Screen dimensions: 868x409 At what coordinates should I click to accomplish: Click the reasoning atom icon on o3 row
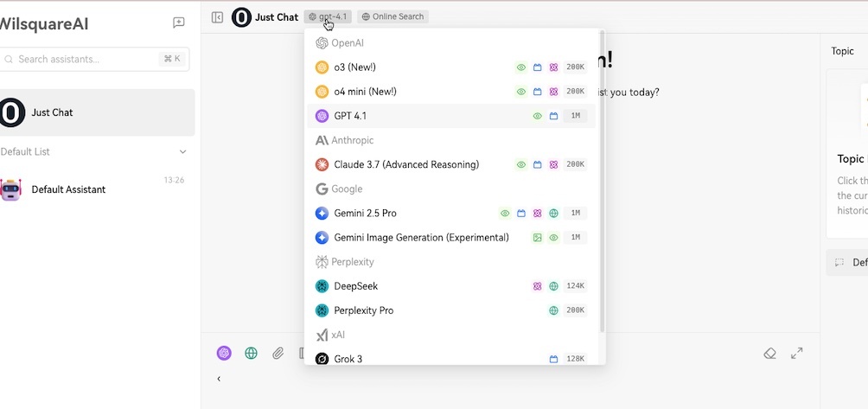(553, 67)
